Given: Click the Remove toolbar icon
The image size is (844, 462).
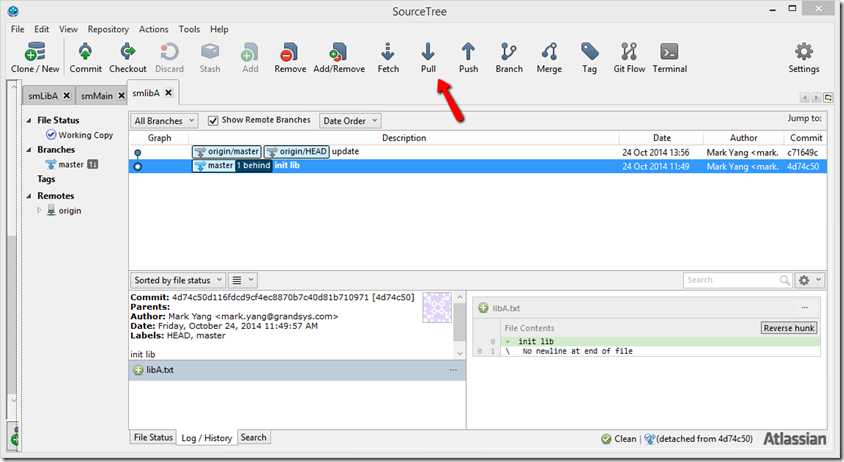Looking at the screenshot, I should tap(290, 58).
